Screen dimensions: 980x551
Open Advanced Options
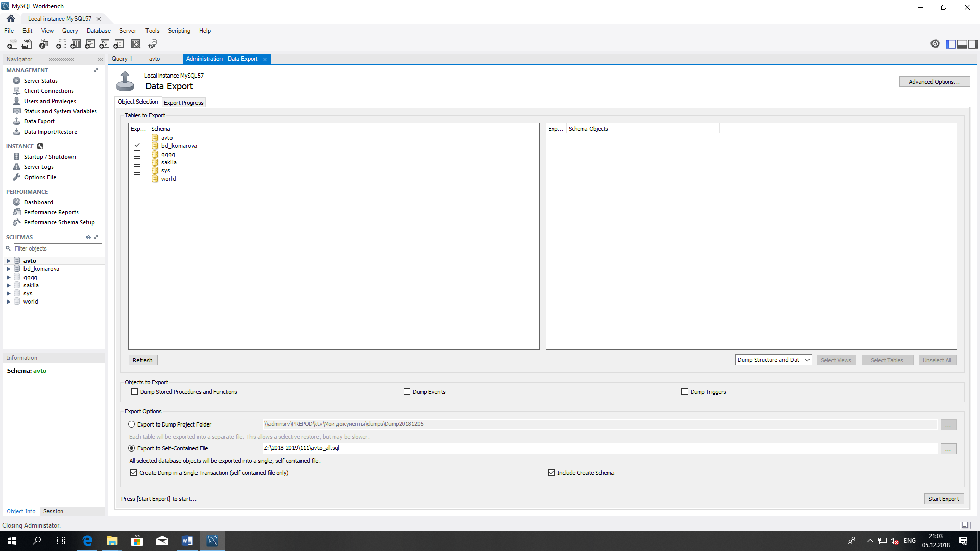[934, 82]
